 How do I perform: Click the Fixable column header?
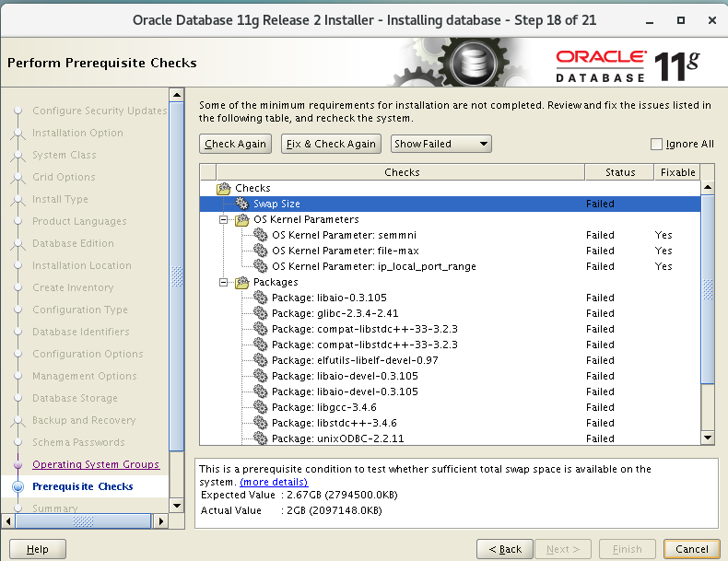click(x=677, y=172)
